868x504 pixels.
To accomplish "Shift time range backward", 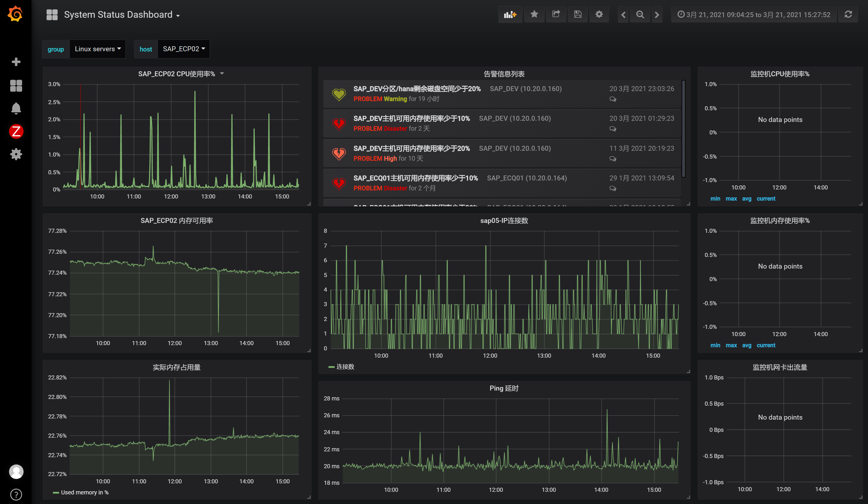I will (x=623, y=15).
